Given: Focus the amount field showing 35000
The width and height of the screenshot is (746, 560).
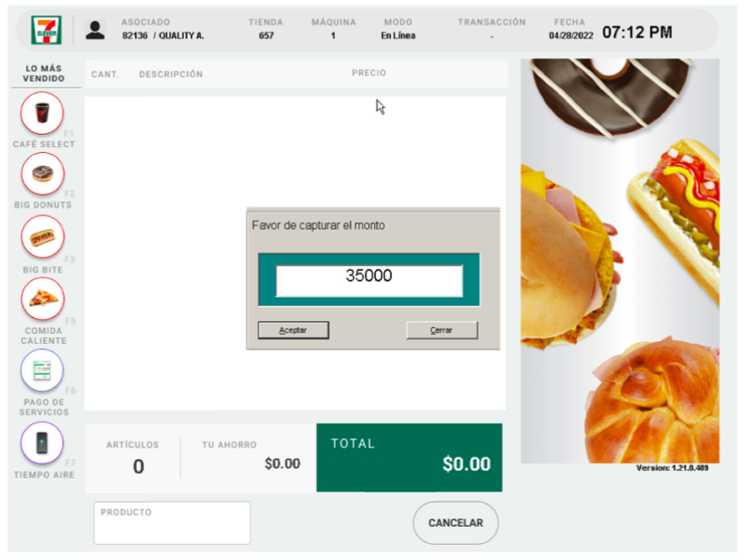Looking at the screenshot, I should point(369,281).
